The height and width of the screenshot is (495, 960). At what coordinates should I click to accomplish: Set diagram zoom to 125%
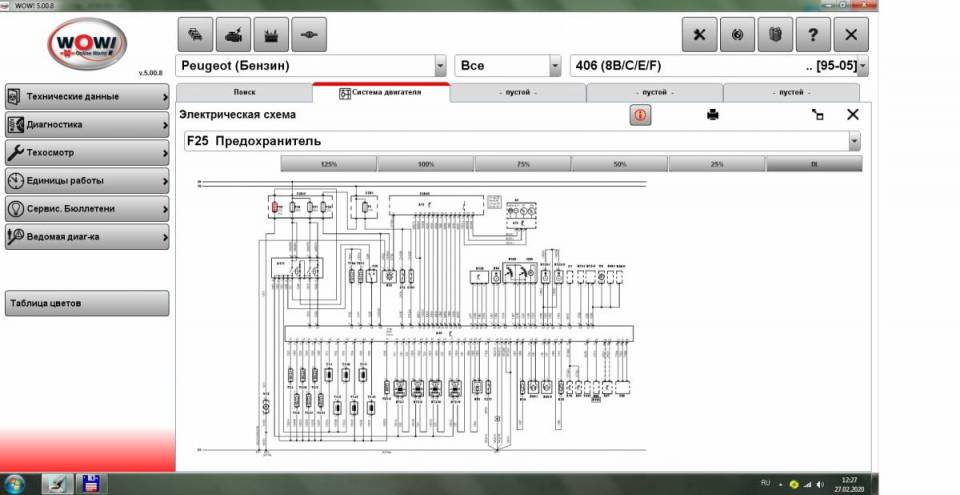pos(328,164)
